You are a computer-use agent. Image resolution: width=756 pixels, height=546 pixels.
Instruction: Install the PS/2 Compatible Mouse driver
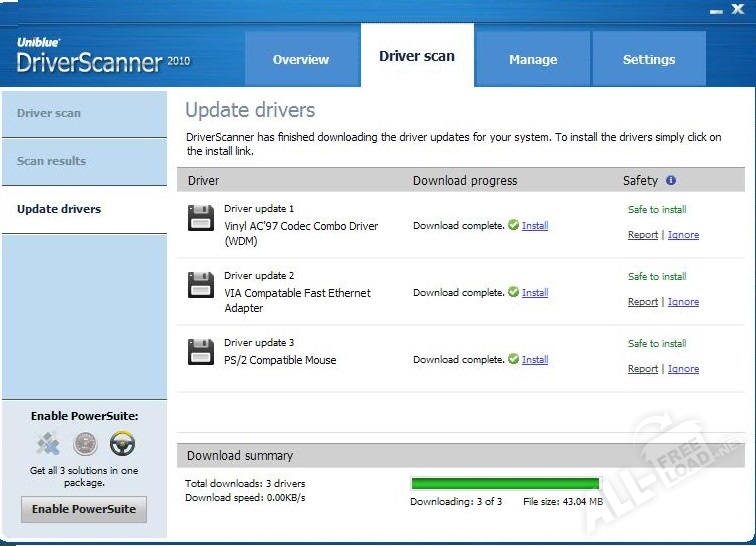click(535, 360)
